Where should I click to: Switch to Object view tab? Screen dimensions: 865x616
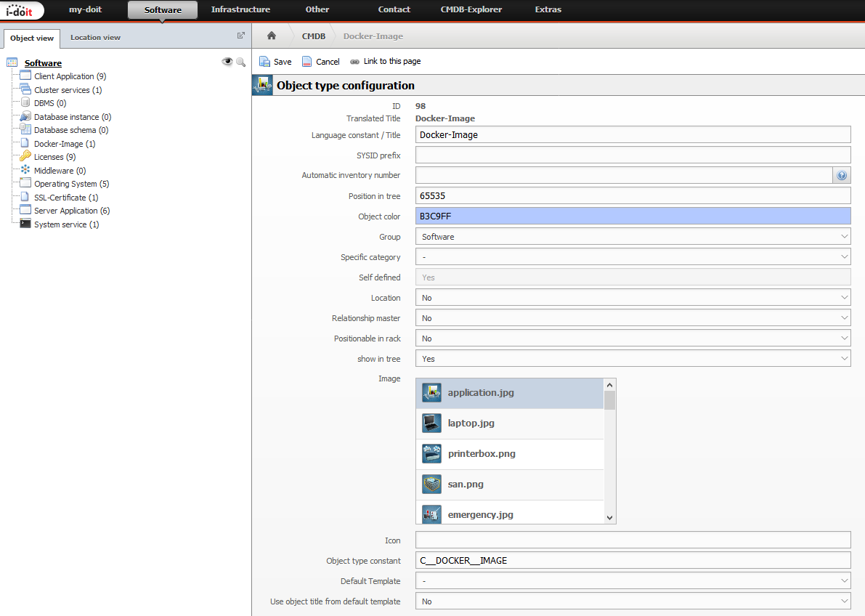(32, 38)
